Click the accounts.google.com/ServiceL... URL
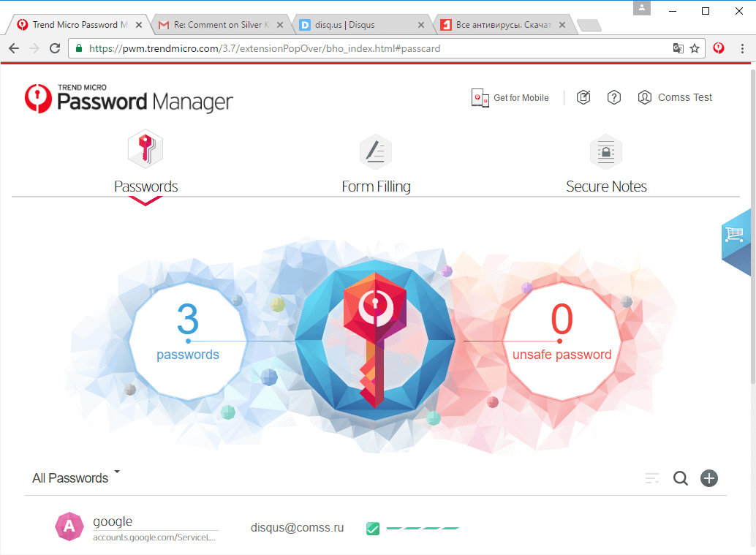 (x=154, y=537)
